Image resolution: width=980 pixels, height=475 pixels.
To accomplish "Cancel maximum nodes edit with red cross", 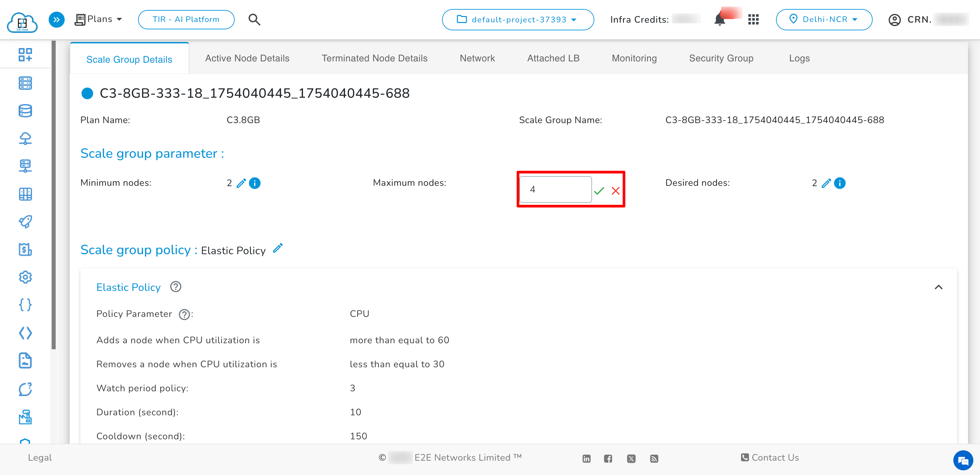I will point(616,191).
